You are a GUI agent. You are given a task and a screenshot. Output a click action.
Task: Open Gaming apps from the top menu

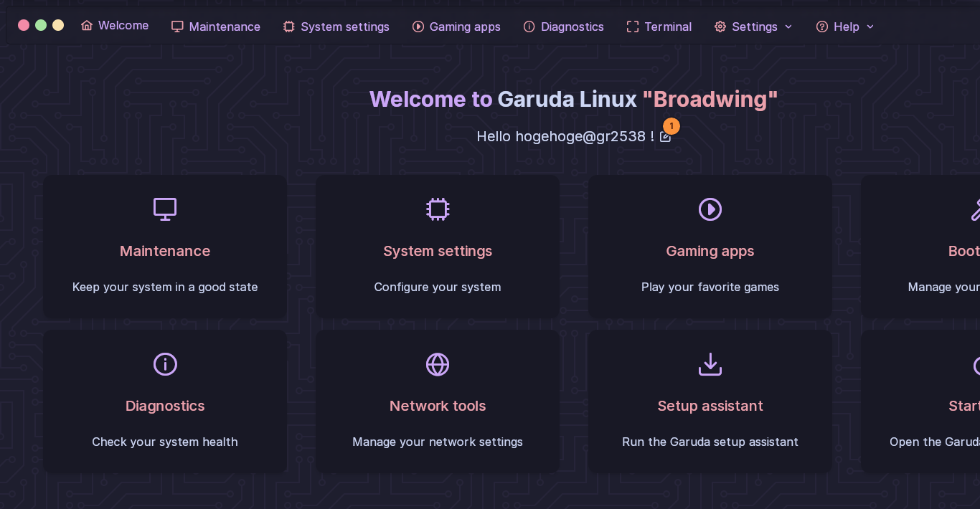457,27
